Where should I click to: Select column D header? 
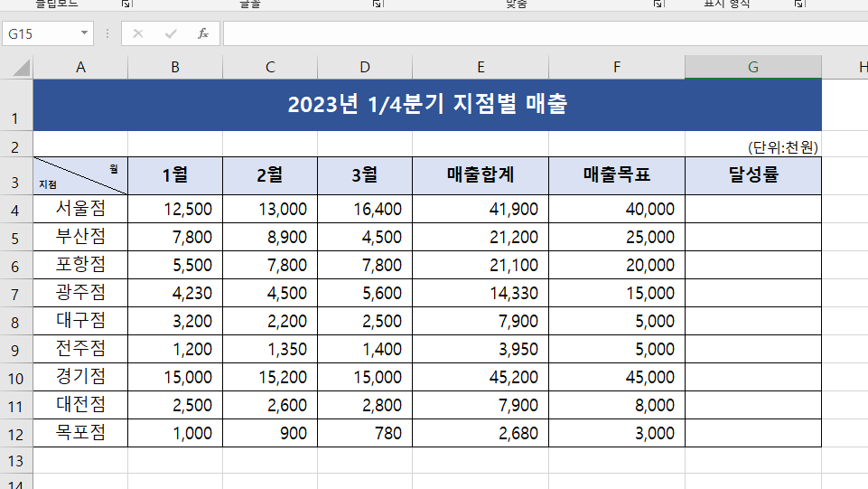tap(365, 68)
